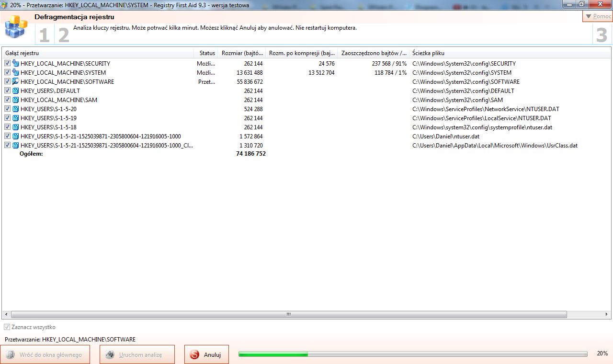The width and height of the screenshot is (613, 364).
Task: Click the hive icon for HKEY_USERS\S-1-5-18
Action: click(15, 127)
